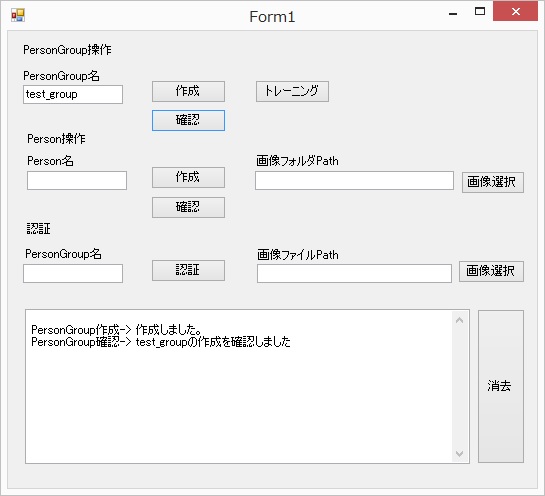This screenshot has height=496, width=545.
Task: Click the Person操作 section label
Action: 56,139
